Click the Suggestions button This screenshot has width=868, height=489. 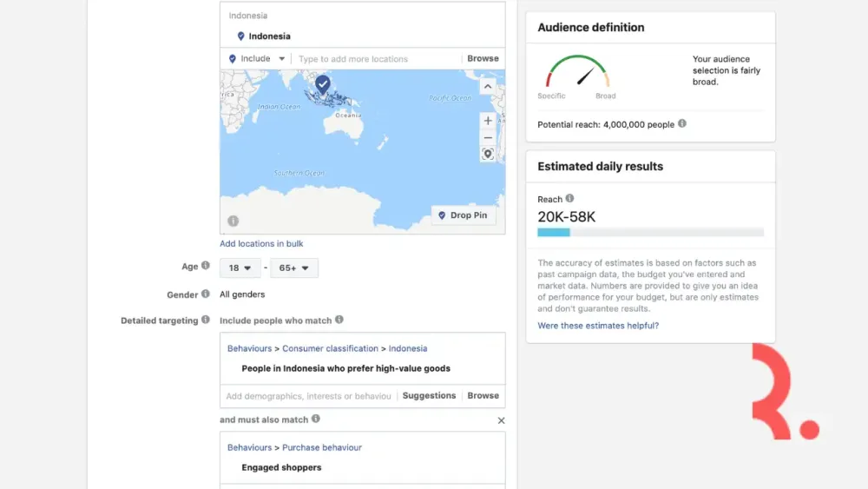(429, 395)
